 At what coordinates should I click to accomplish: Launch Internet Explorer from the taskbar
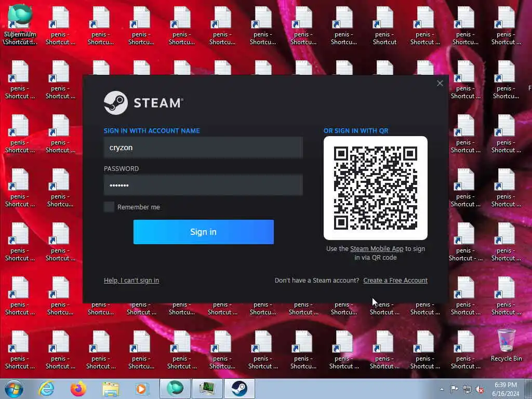click(x=46, y=389)
